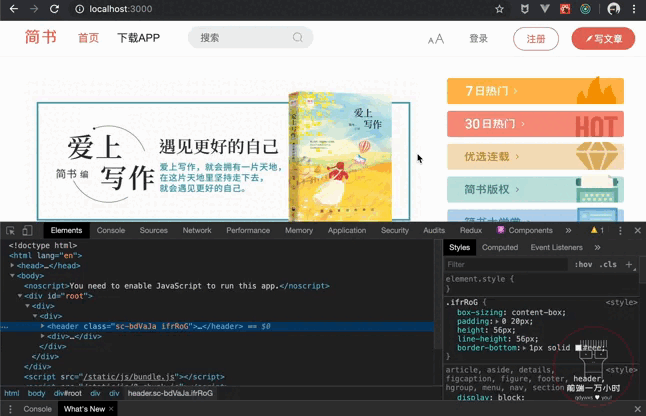Click the site info icon in address bar

pyautogui.click(x=80, y=9)
